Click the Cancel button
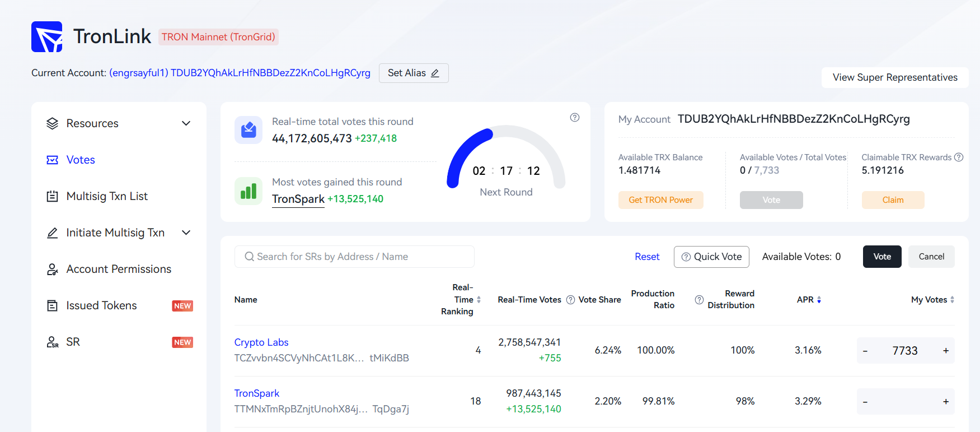 [x=931, y=257]
